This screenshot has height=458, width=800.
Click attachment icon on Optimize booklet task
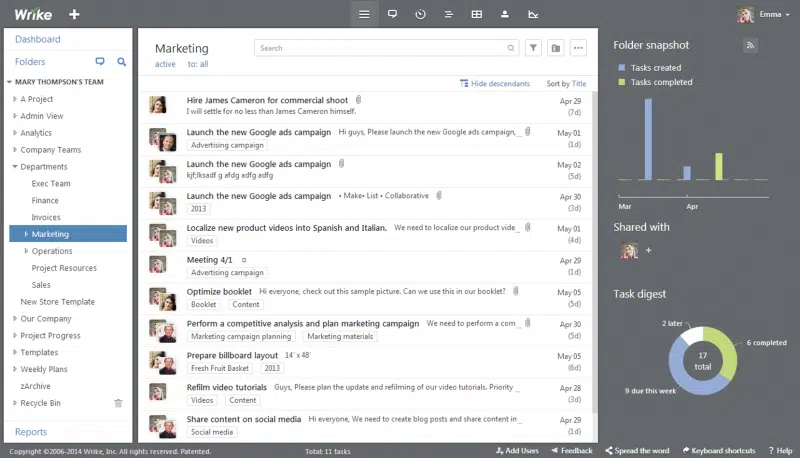coord(516,291)
